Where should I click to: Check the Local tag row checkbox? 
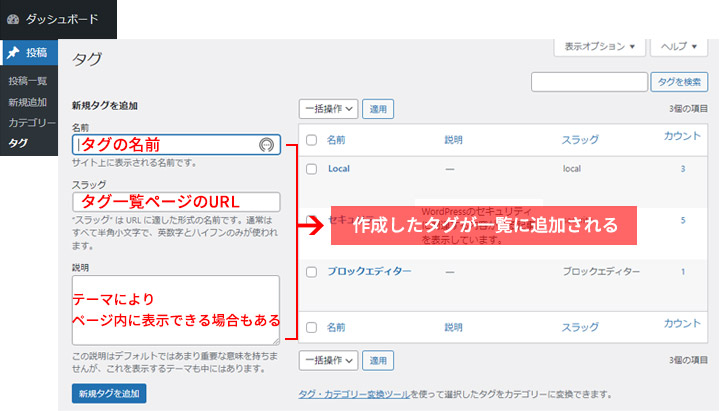click(x=311, y=169)
